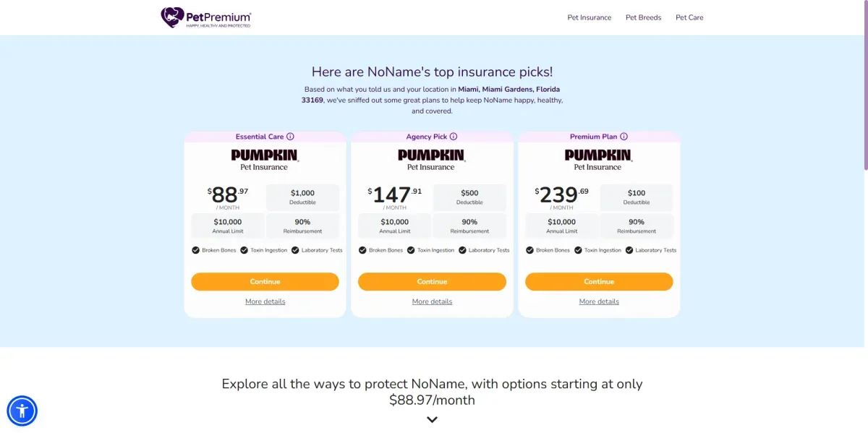Expand More details for Premium Plan

(599, 301)
